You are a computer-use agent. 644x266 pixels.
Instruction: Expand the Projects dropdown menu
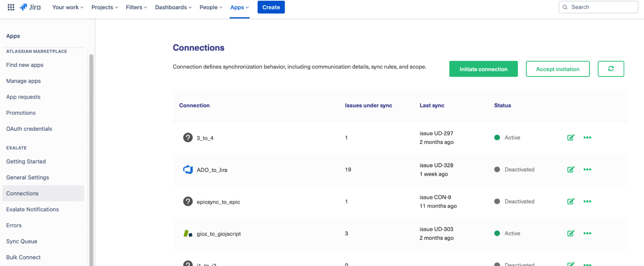pos(104,7)
